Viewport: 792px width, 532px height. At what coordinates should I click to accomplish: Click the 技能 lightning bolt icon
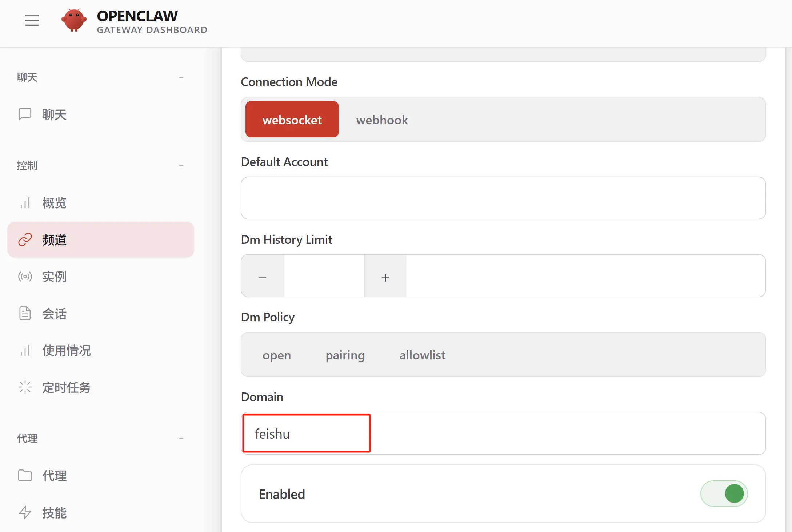[25, 512]
